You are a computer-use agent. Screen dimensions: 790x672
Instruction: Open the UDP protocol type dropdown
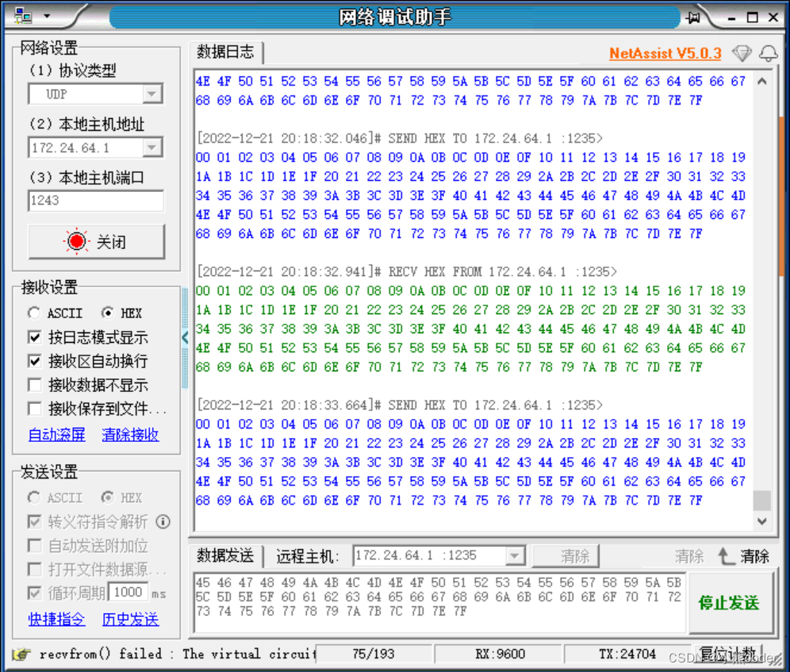point(151,94)
